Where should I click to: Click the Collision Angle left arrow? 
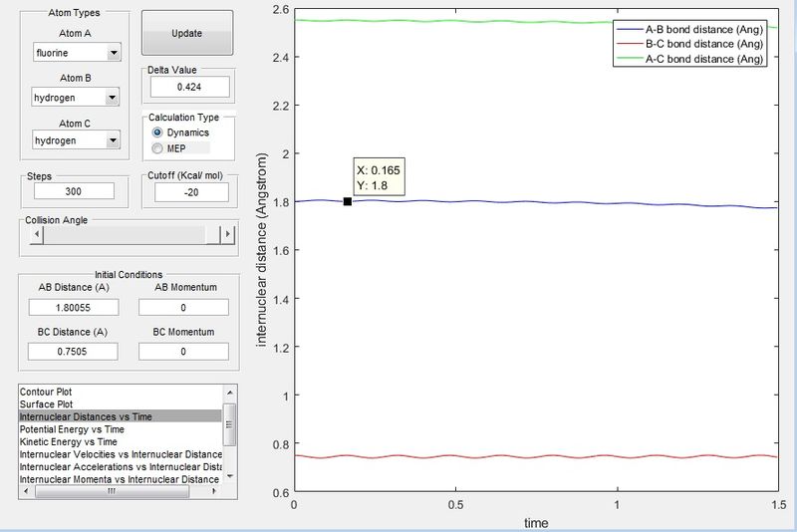pos(36,234)
